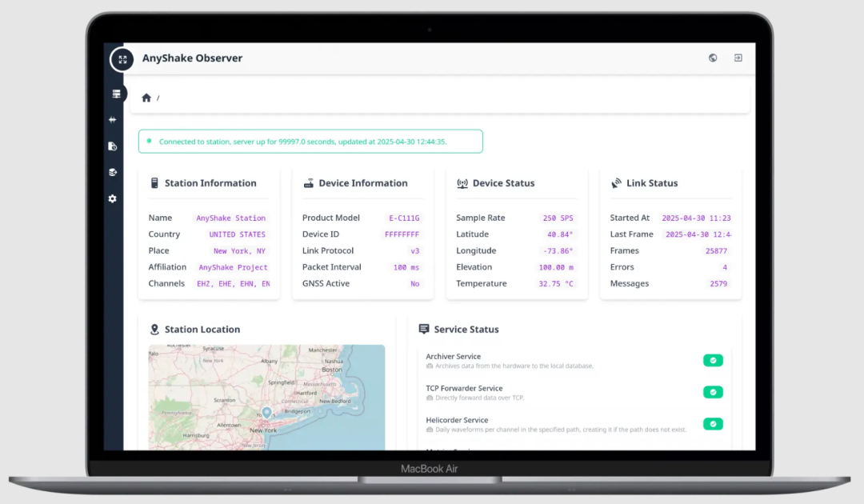This screenshot has height=504, width=864.
Task: Click the blue map marker near New York
Action: [x=266, y=412]
